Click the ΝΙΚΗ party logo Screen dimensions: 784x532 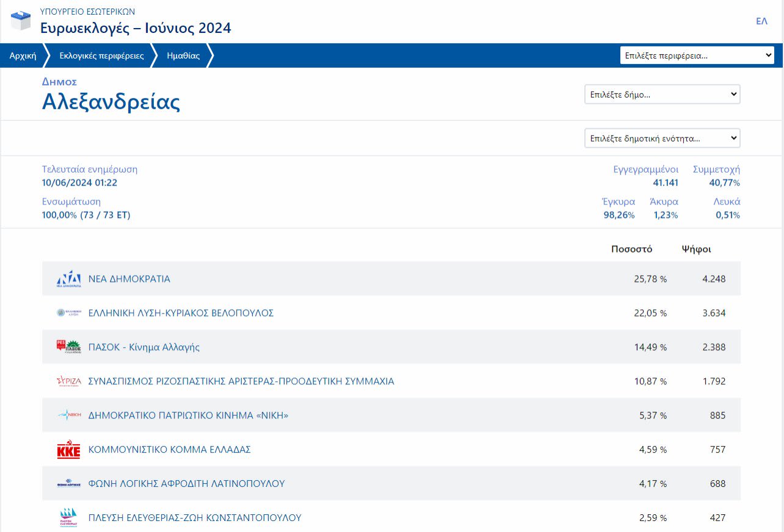click(x=68, y=415)
